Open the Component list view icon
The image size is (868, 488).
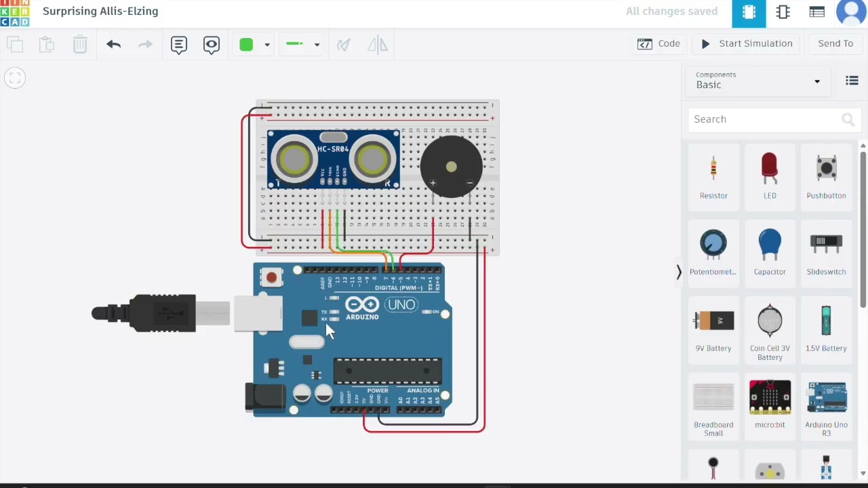pyautogui.click(x=817, y=12)
